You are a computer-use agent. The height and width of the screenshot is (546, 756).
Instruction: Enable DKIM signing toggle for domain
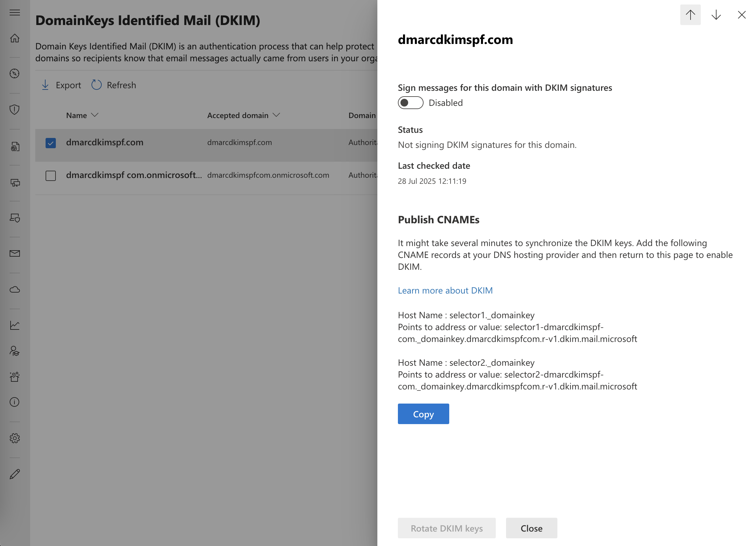(410, 103)
